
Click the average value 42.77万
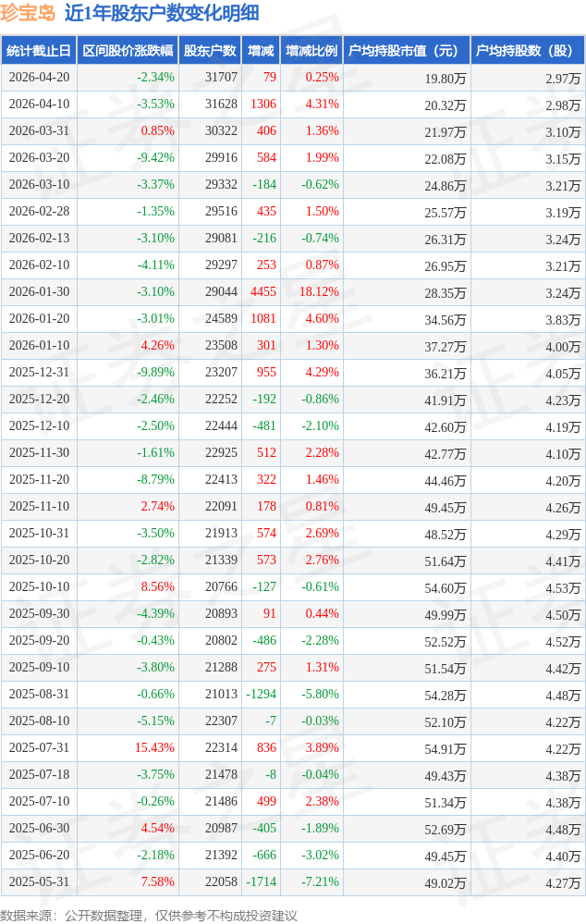(x=446, y=454)
